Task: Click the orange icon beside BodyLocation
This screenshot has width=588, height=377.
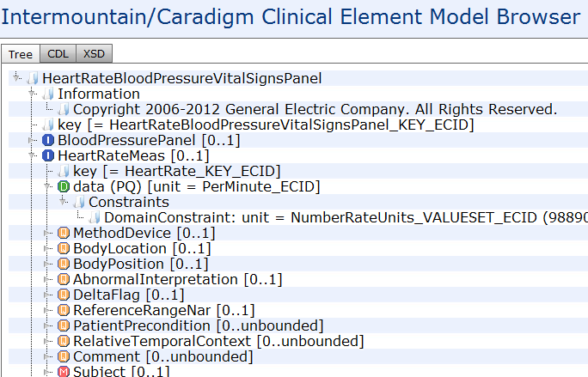Action: 64,248
